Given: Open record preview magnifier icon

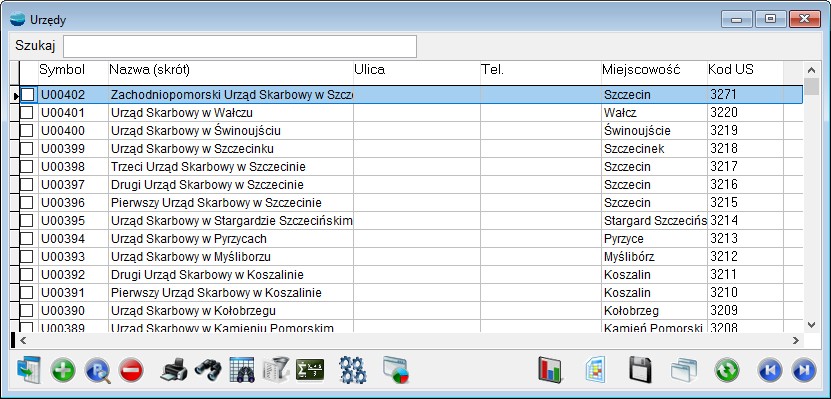Looking at the screenshot, I should coord(98,370).
